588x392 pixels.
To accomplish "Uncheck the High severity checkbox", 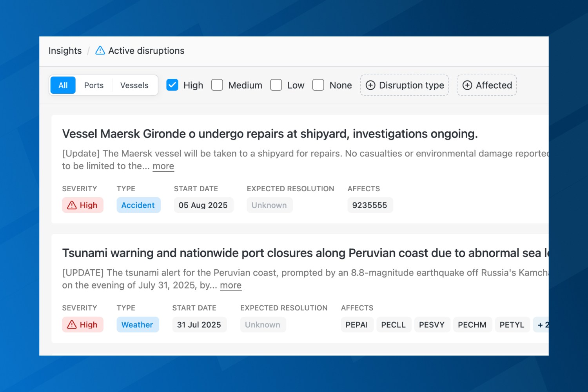I will 172,85.
